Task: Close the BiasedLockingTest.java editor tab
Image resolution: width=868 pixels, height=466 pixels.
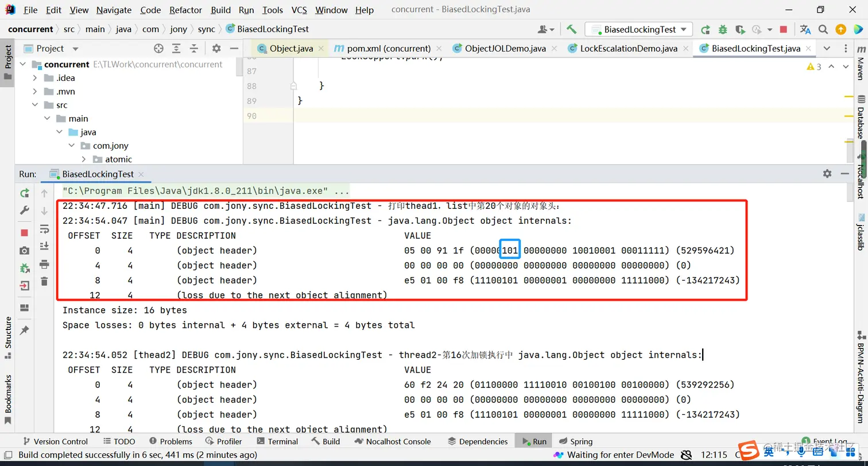Action: (x=807, y=49)
